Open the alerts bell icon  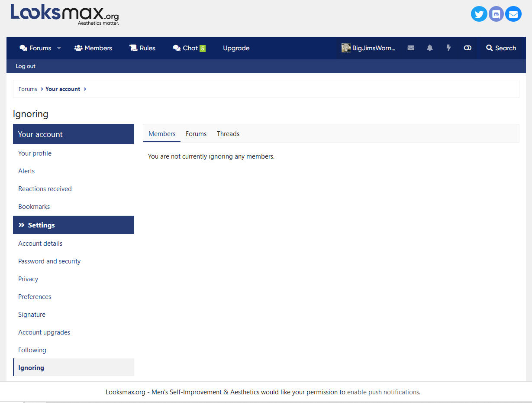pos(429,48)
